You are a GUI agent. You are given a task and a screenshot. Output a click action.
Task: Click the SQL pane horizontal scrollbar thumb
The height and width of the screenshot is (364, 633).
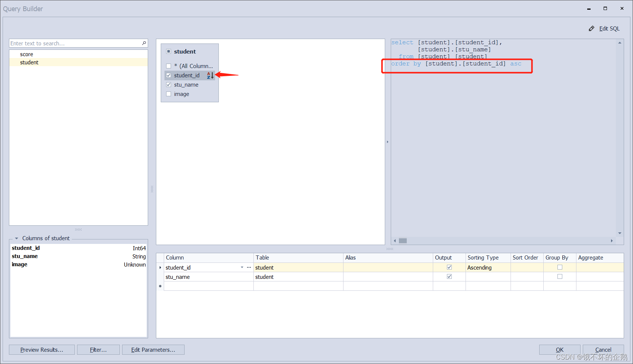(x=403, y=241)
